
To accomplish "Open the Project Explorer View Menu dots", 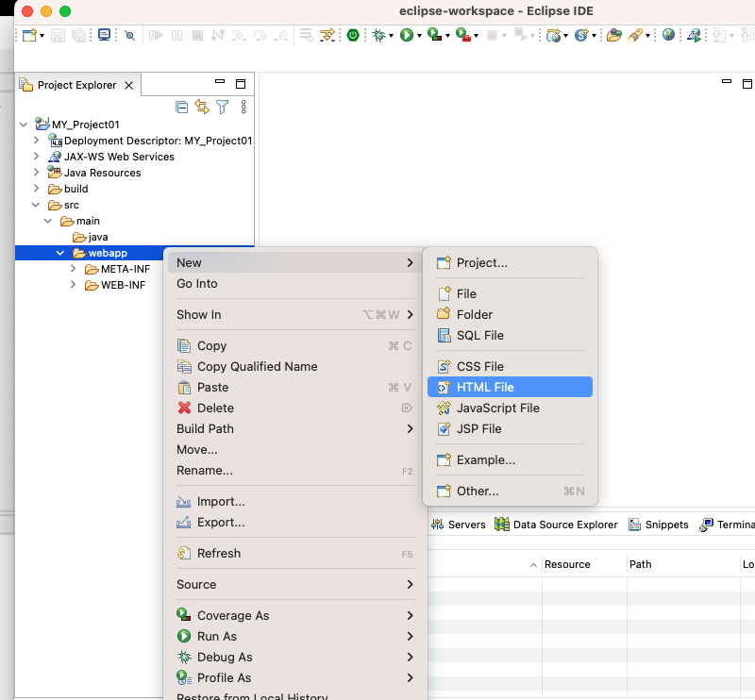I will 243,107.
